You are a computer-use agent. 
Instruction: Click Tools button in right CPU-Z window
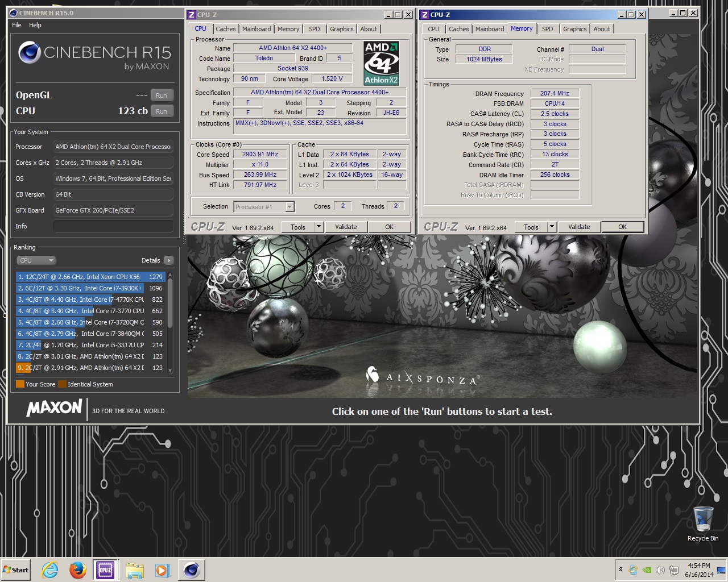pyautogui.click(x=531, y=227)
